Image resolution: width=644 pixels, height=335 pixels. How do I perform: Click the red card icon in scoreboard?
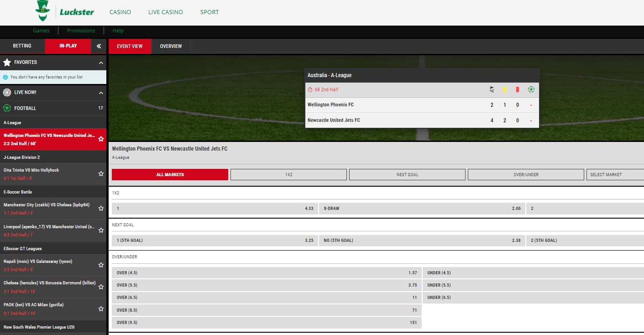coord(517,89)
